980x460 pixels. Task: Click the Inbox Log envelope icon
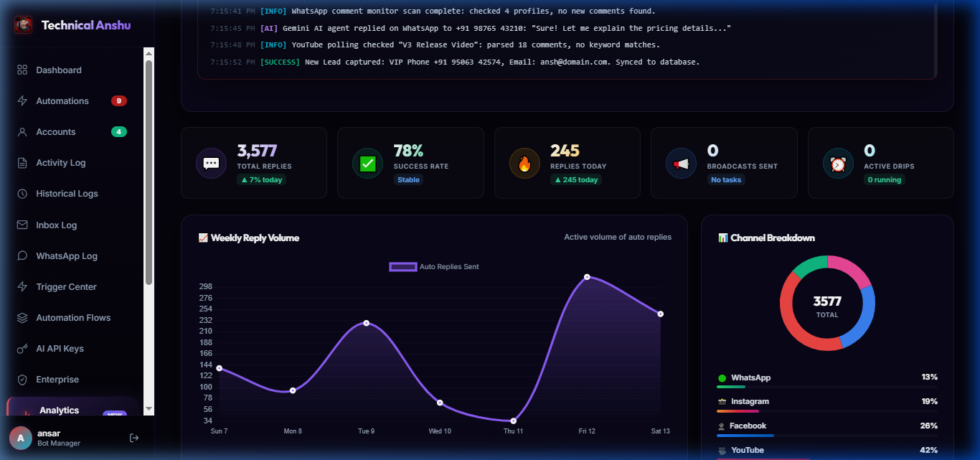22,225
